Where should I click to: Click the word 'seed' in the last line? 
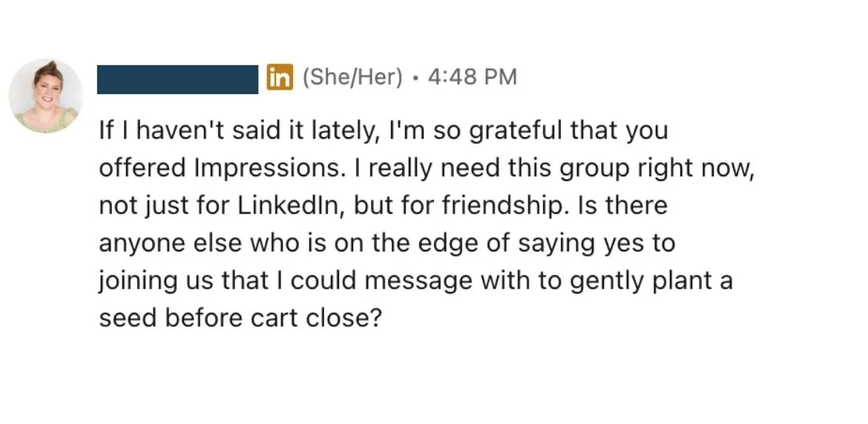coord(128,317)
